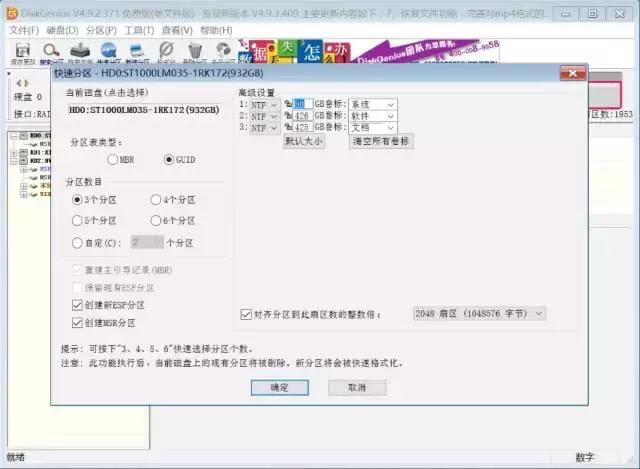Open file system dropdown for partition 3
This screenshot has width=640, height=469.
click(264, 128)
